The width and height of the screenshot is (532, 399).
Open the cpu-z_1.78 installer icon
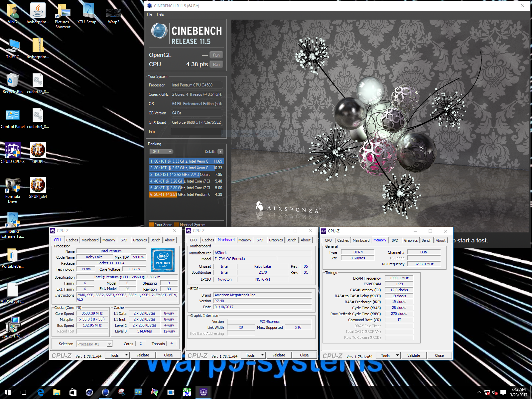click(x=13, y=328)
